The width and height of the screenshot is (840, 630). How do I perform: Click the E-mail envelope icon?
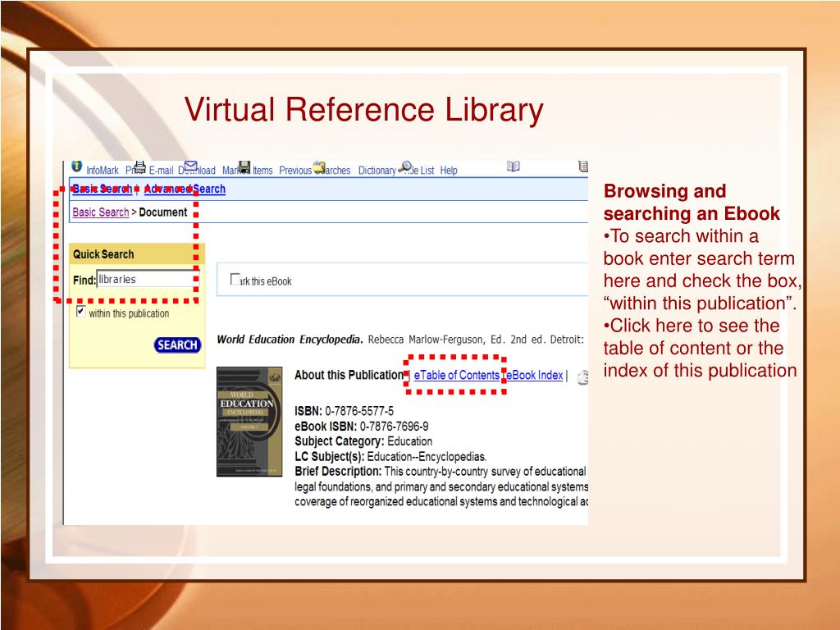click(190, 167)
